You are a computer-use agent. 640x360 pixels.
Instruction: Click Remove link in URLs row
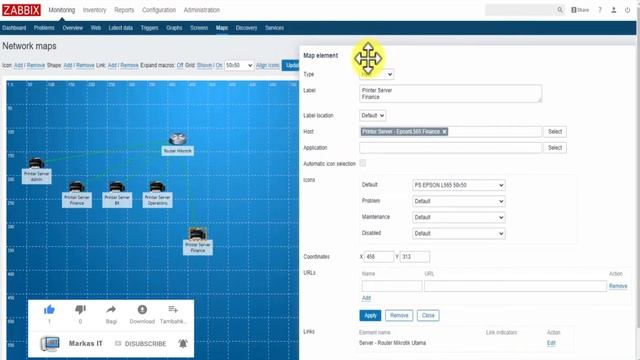click(x=618, y=286)
